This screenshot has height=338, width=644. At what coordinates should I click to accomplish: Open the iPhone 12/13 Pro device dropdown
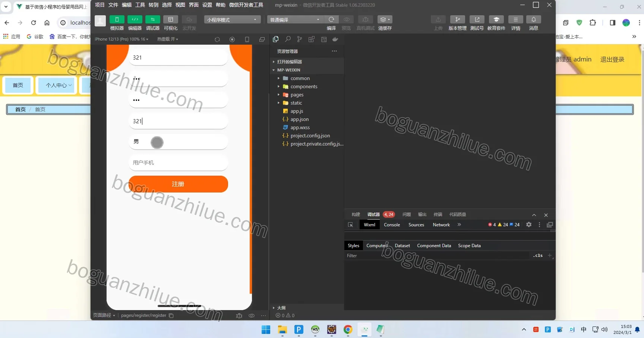(x=121, y=39)
